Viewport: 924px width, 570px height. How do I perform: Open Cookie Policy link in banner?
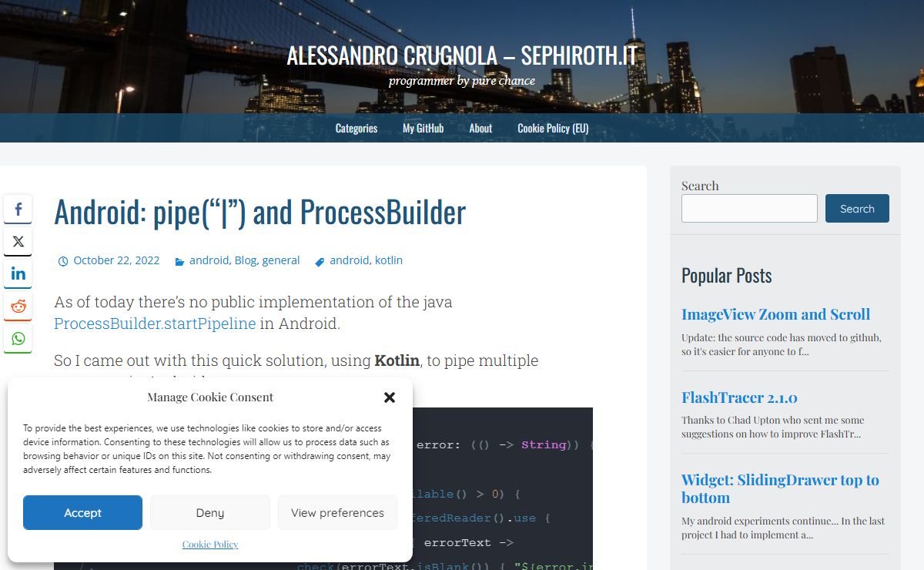(210, 545)
